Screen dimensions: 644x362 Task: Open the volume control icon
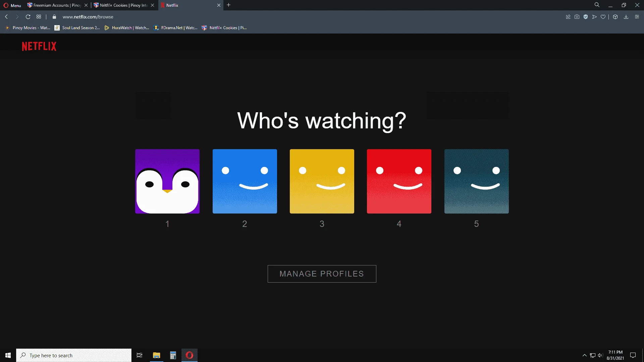600,355
